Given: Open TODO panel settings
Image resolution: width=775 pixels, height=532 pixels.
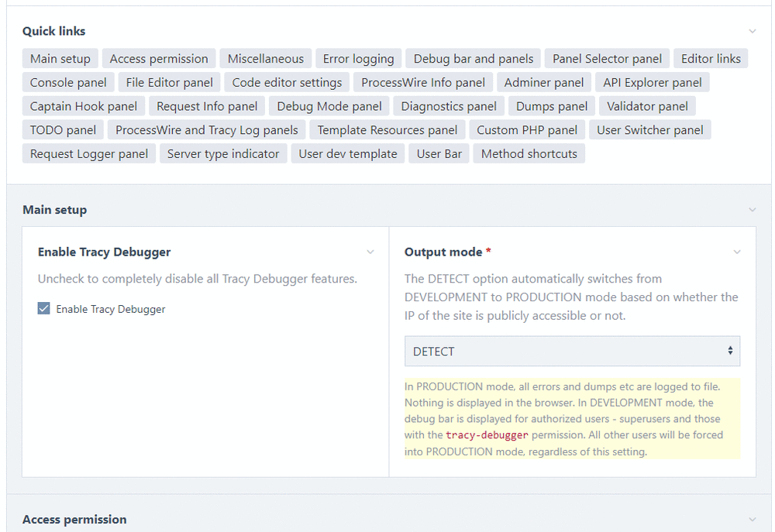Looking at the screenshot, I should tap(63, 129).
